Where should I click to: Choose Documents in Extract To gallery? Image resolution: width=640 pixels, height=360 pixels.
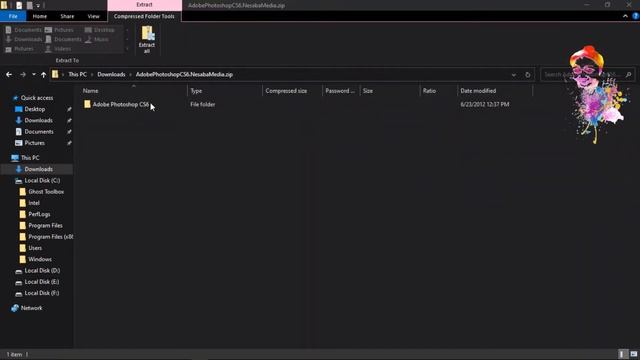[x=64, y=40]
